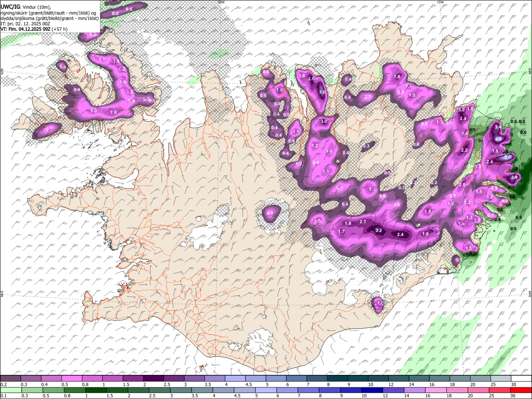Click the 3.9 precipitation value on the east coast
The image size is (532, 399).
514,177
